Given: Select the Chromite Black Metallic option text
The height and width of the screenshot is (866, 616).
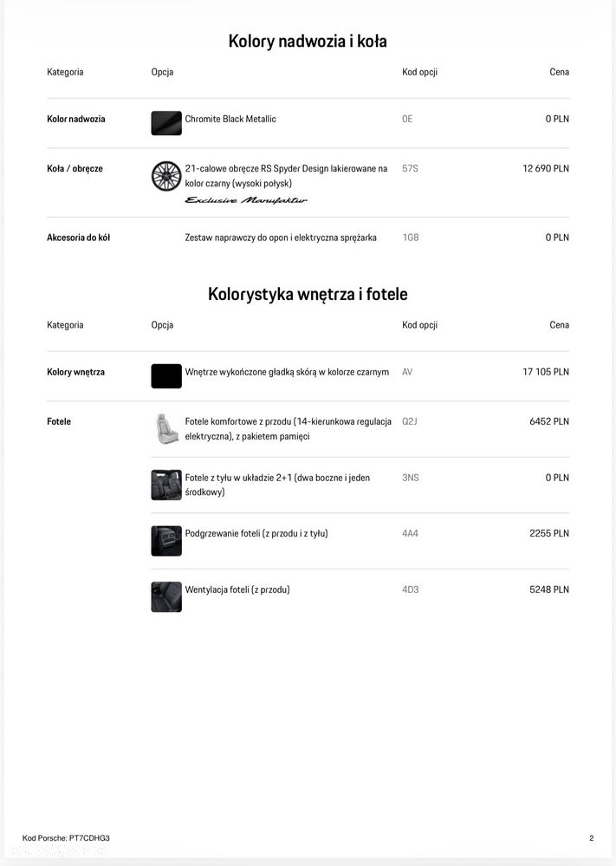Looking at the screenshot, I should pyautogui.click(x=230, y=119).
